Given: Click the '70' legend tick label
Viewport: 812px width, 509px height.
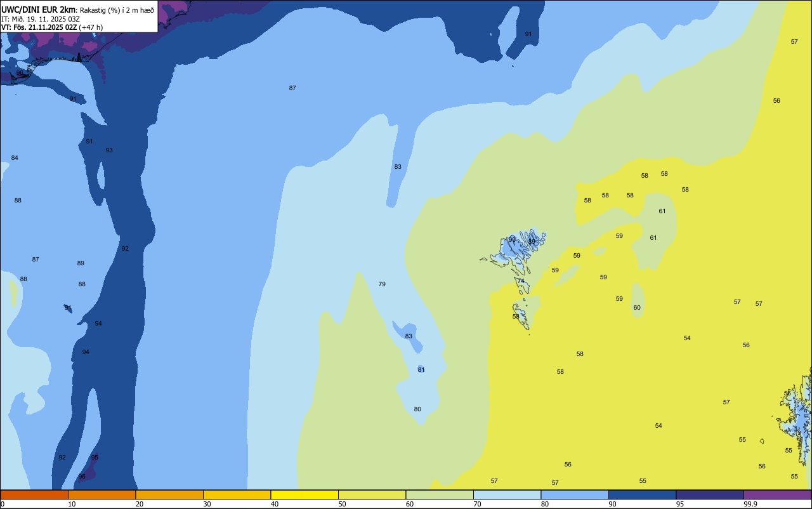Looking at the screenshot, I should (477, 504).
